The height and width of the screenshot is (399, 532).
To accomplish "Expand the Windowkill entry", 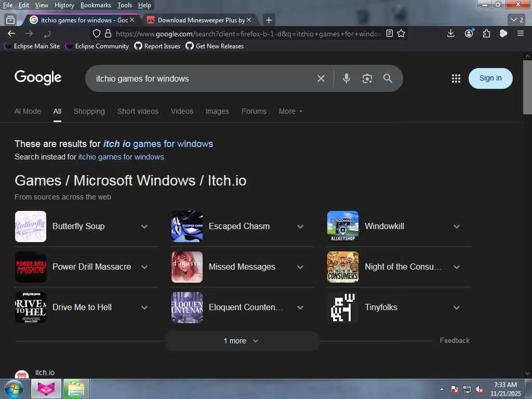I will click(457, 227).
